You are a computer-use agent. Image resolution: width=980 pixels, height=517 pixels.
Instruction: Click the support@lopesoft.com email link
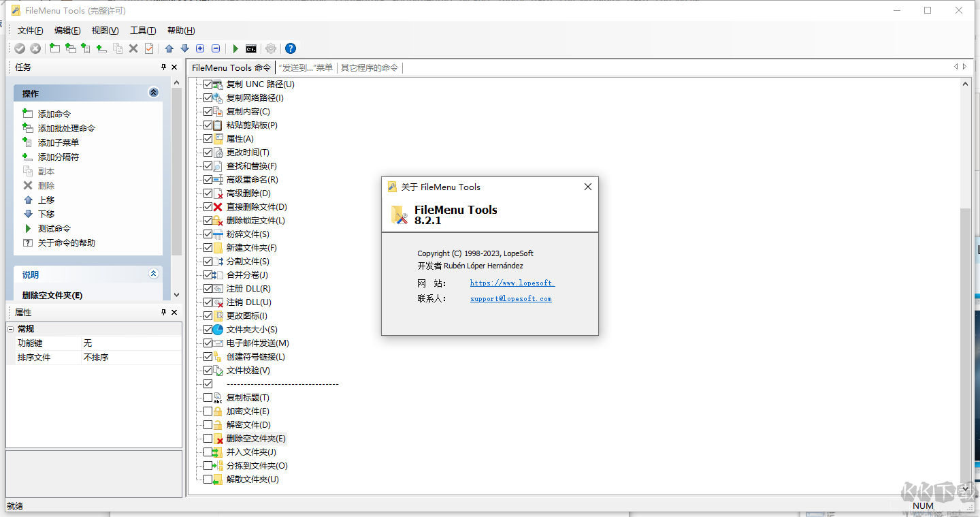click(x=510, y=298)
